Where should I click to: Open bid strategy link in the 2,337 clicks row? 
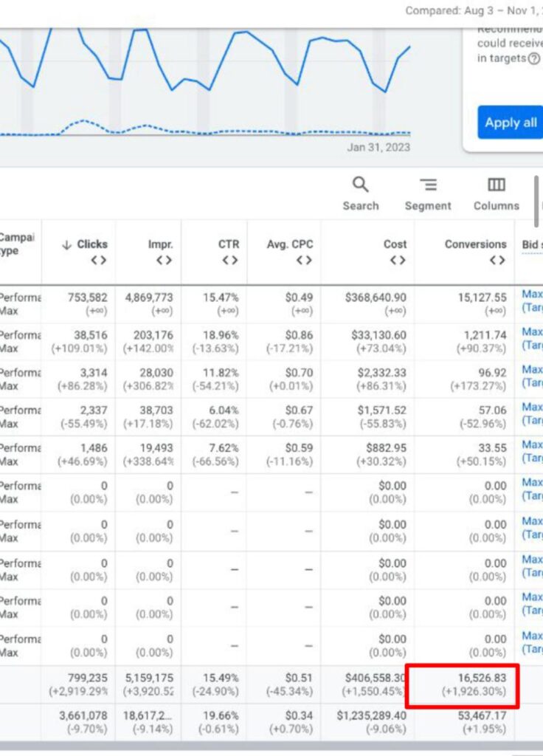click(532, 413)
